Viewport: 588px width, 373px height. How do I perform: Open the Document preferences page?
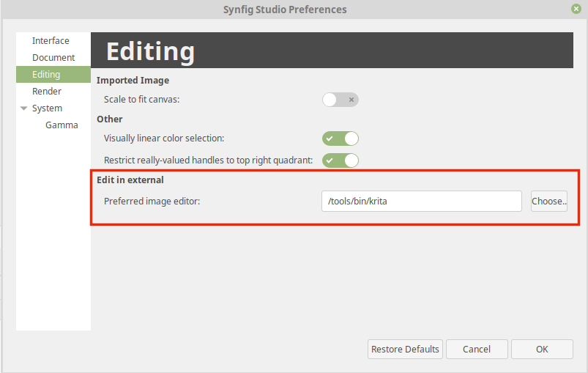53,58
